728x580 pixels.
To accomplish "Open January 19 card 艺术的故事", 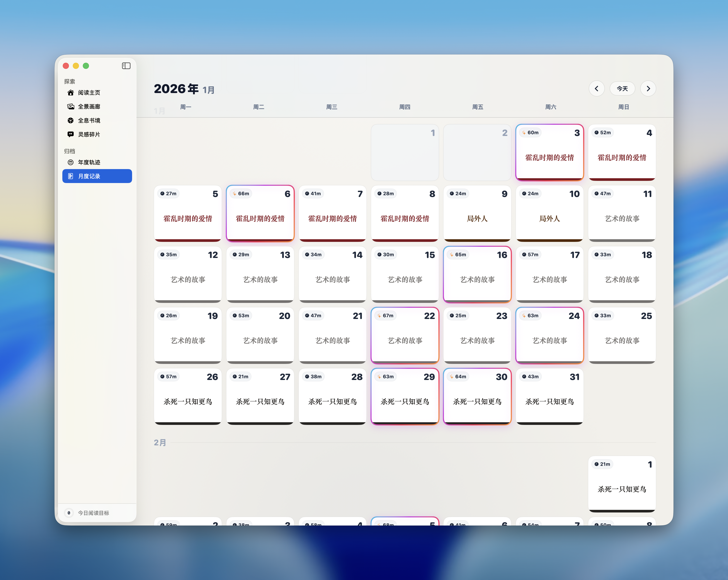I will pyautogui.click(x=188, y=336).
